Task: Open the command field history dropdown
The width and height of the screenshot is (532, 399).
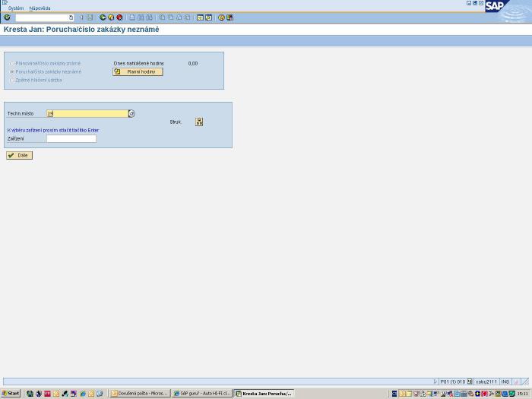Action: tap(71, 17)
